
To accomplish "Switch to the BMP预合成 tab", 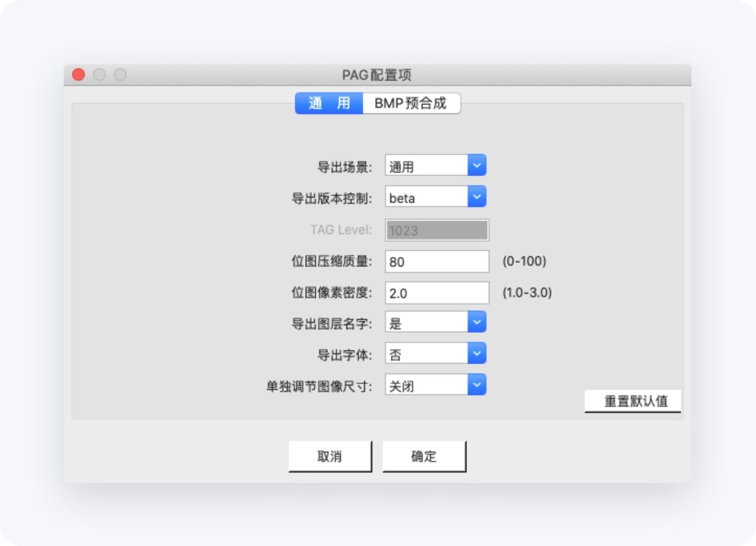I will (411, 103).
